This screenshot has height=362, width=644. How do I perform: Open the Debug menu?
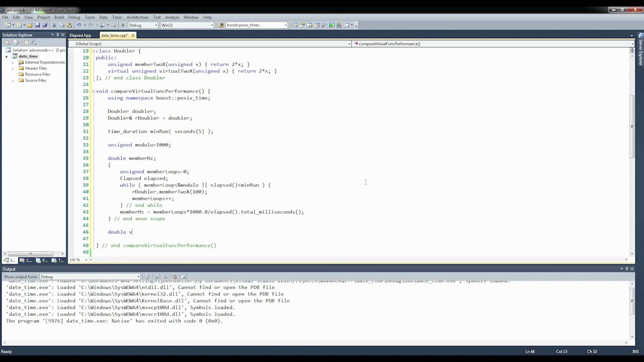(74, 17)
